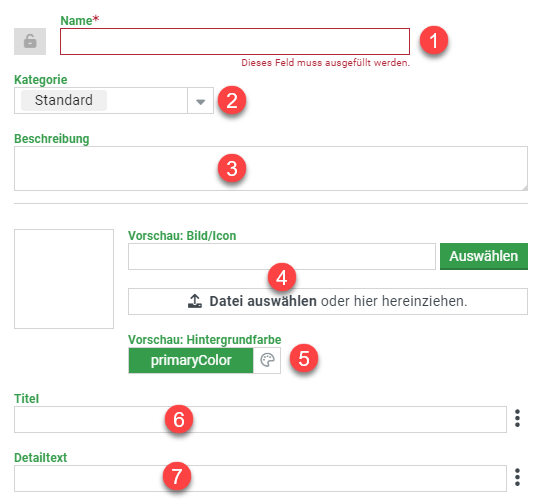Viewport: 539px width, 503px height.
Task: Focus the Detailtext input field
Action: pyautogui.click(x=260, y=479)
